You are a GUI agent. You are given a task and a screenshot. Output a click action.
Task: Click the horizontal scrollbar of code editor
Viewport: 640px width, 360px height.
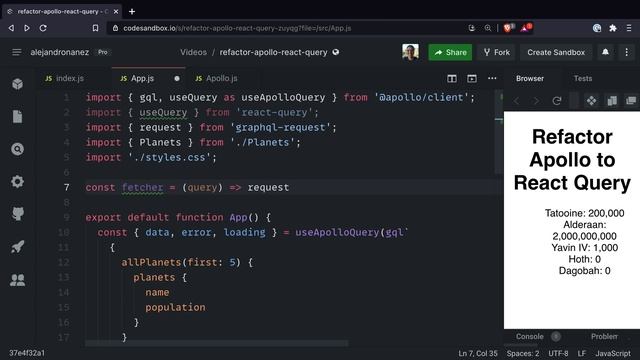point(216,343)
